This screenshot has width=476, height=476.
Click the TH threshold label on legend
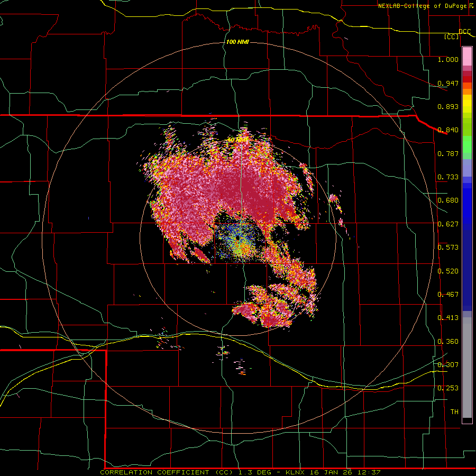pyautogui.click(x=454, y=411)
